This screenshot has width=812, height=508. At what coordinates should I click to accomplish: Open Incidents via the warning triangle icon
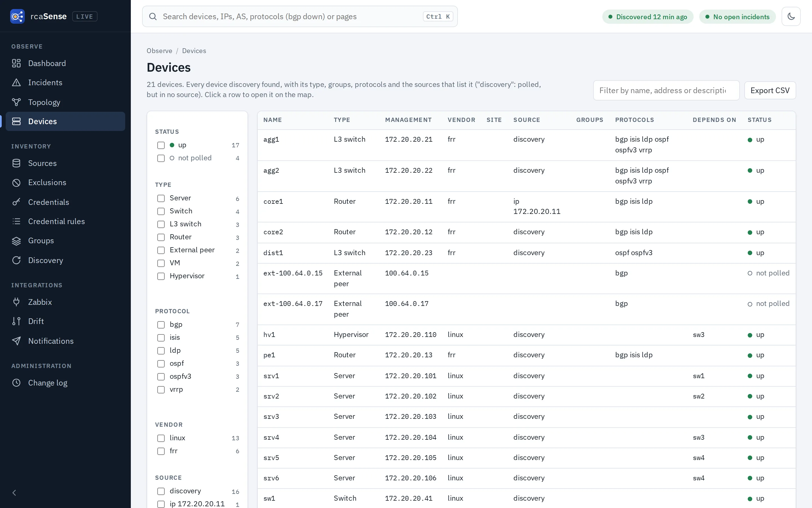16,82
